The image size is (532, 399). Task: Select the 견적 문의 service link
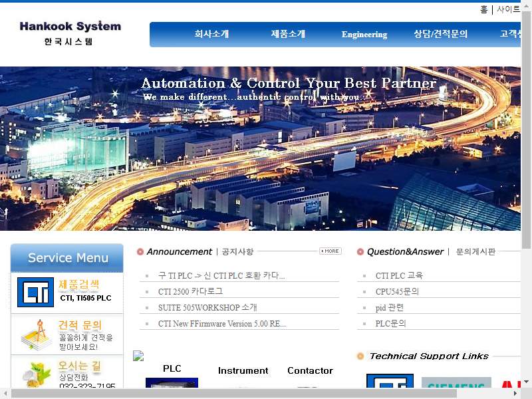pyautogui.click(x=67, y=334)
